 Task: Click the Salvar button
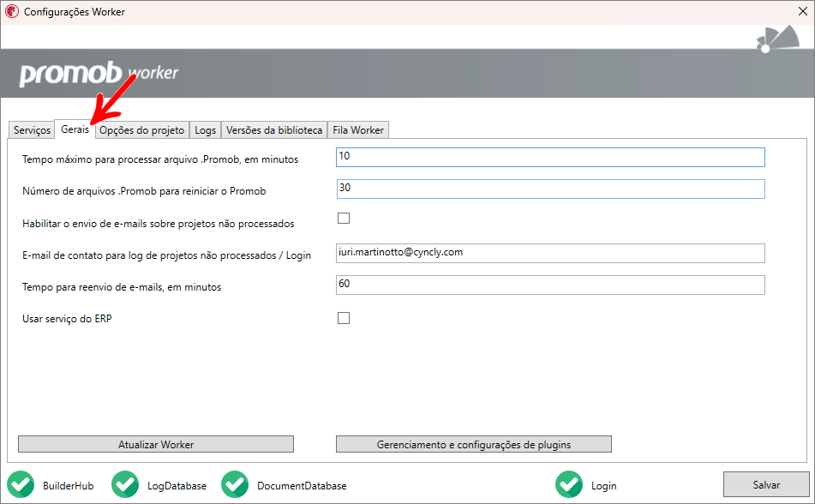pos(766,485)
